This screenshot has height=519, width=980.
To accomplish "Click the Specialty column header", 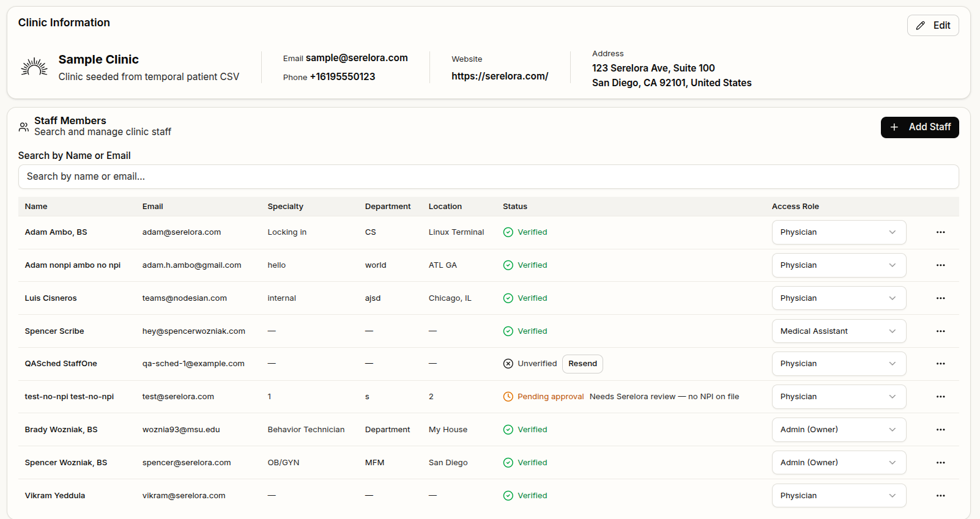I will pyautogui.click(x=285, y=207).
